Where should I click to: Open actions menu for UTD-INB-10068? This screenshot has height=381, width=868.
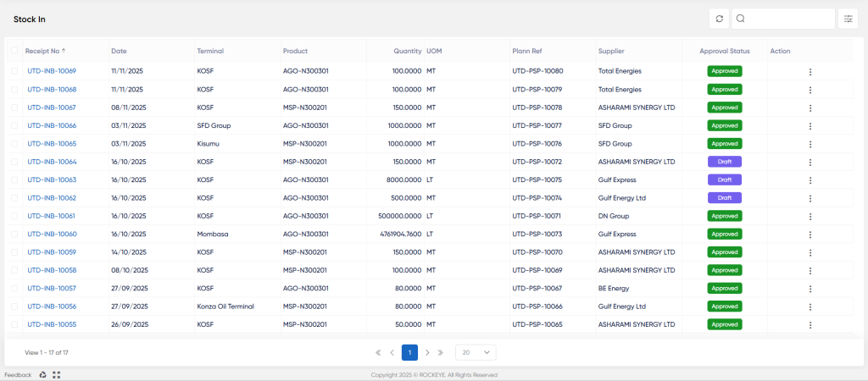[810, 90]
